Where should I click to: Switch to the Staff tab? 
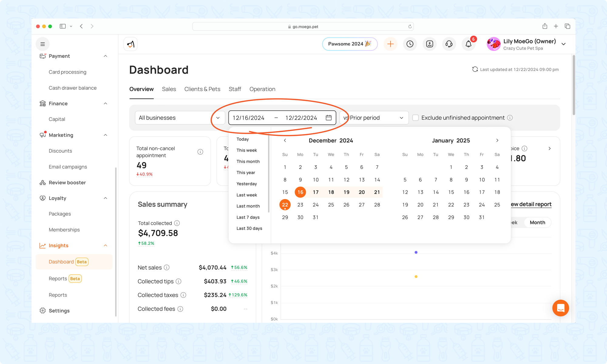point(235,89)
